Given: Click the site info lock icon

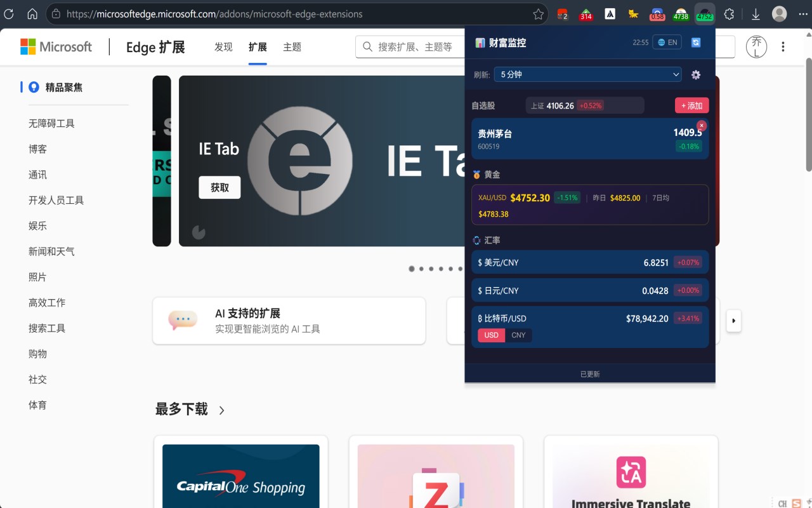Looking at the screenshot, I should (56, 14).
